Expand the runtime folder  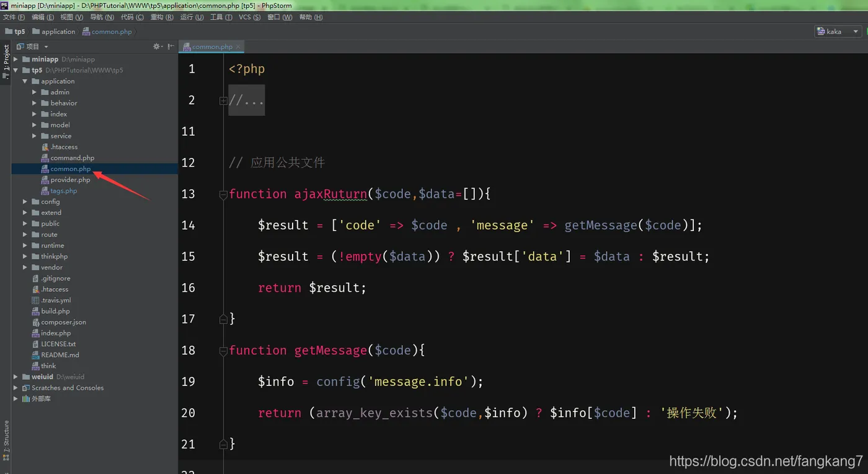click(x=25, y=245)
